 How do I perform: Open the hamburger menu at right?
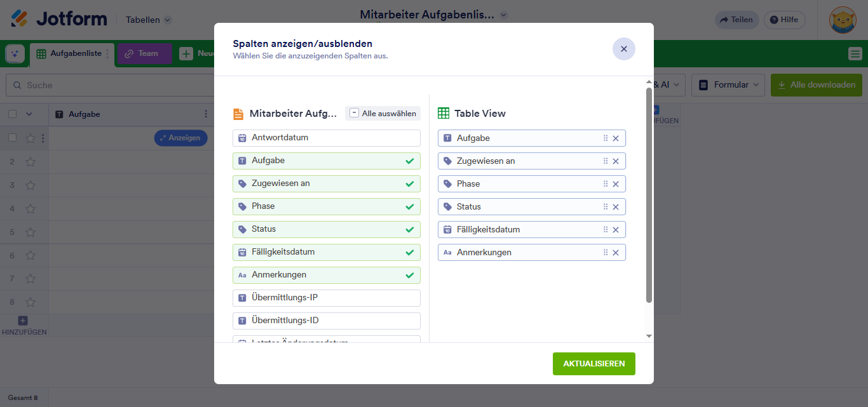pos(855,54)
